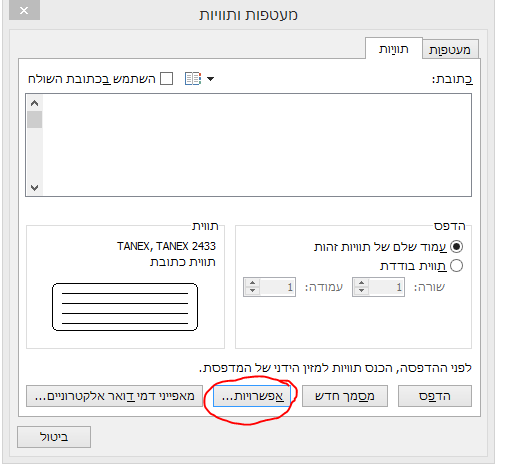Enable the use return address checkbox
Screen dimensions: 505x468
166,79
